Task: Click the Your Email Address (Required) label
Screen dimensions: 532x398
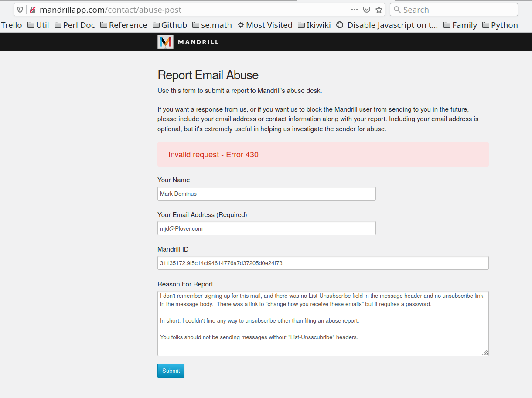Action: pos(202,214)
